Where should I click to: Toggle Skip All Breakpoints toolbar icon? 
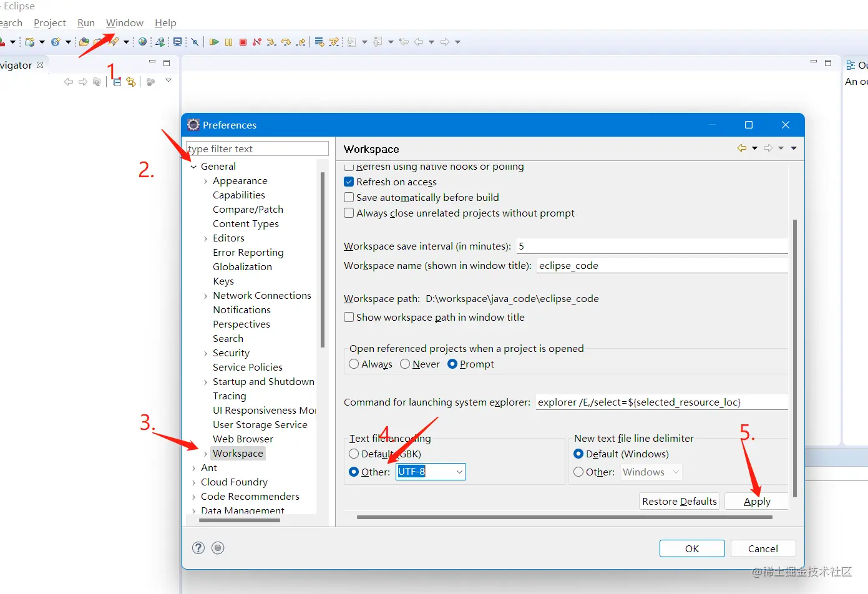tap(195, 42)
